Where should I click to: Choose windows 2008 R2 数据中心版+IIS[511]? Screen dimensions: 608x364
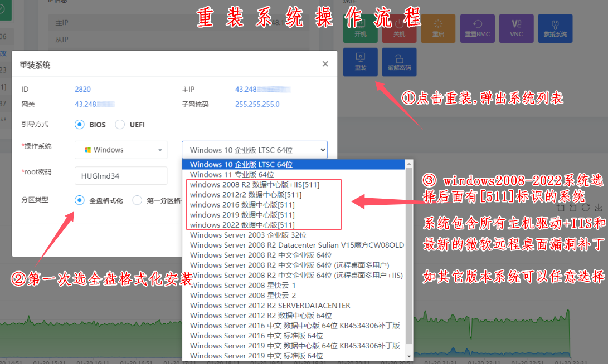[294, 185]
